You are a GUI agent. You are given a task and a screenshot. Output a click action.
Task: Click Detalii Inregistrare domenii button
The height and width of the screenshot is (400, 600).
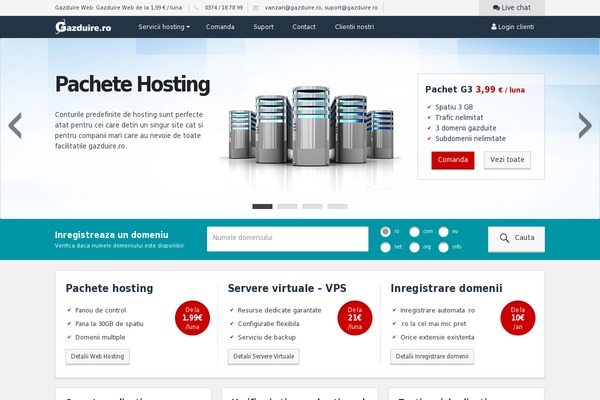pos(432,357)
